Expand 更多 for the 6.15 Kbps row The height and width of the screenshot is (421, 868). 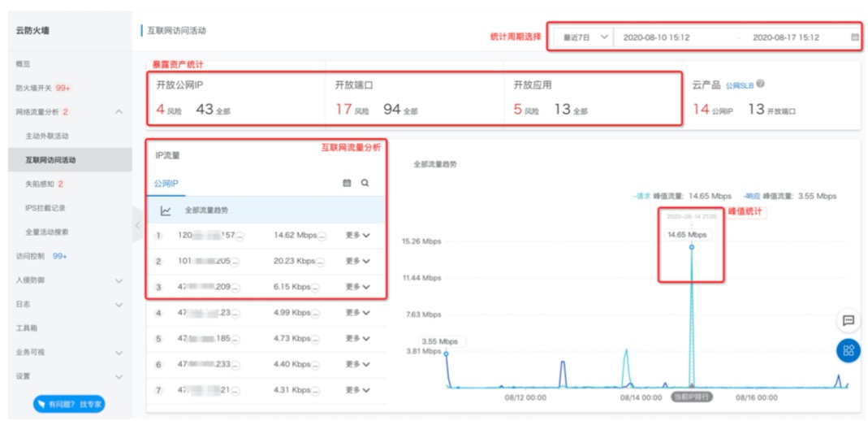tap(357, 287)
